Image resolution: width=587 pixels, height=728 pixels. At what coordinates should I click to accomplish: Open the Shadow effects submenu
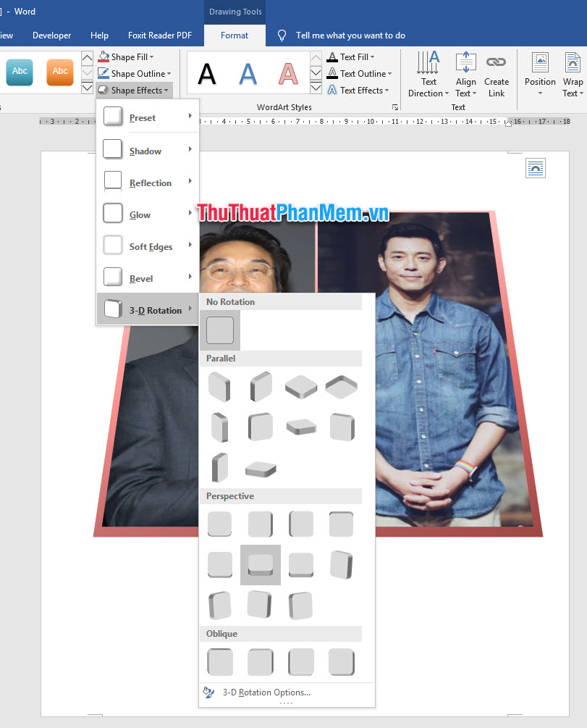click(x=148, y=150)
